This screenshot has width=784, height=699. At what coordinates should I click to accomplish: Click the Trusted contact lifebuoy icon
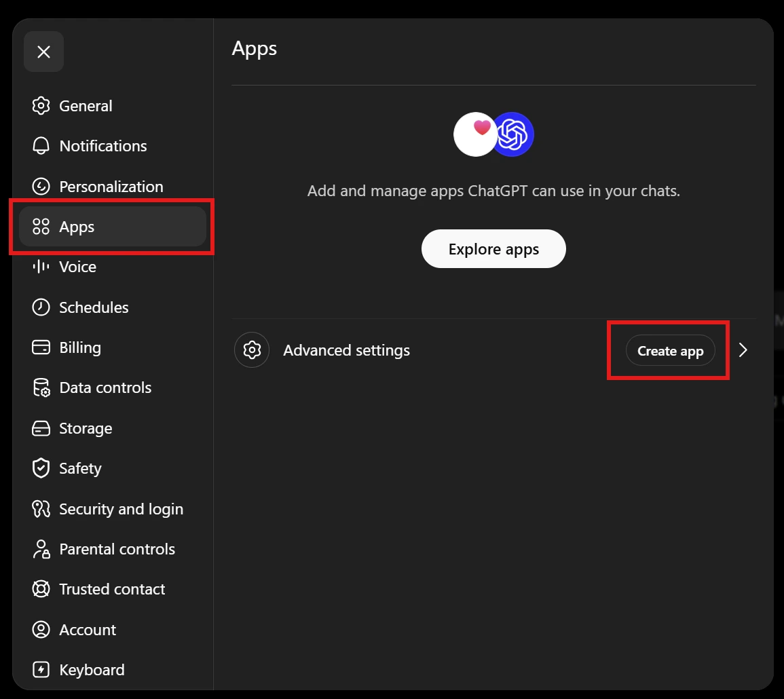point(41,589)
